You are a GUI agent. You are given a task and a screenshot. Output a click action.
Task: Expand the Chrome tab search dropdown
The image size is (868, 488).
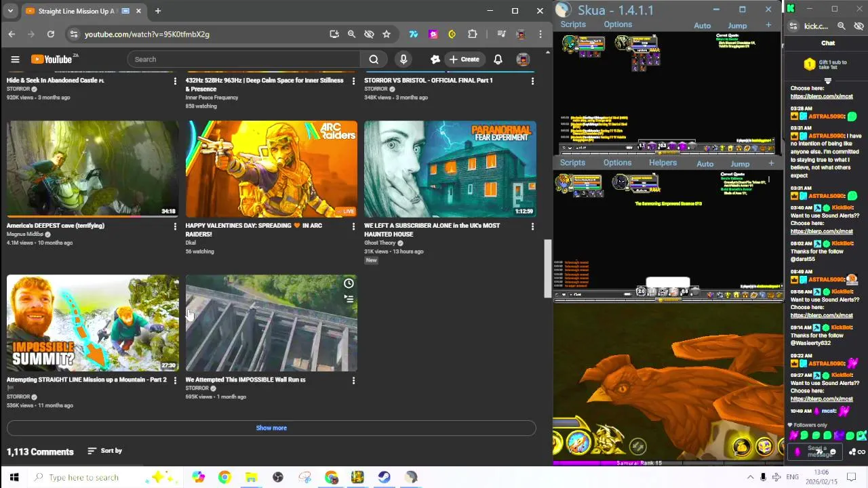tap(10, 11)
